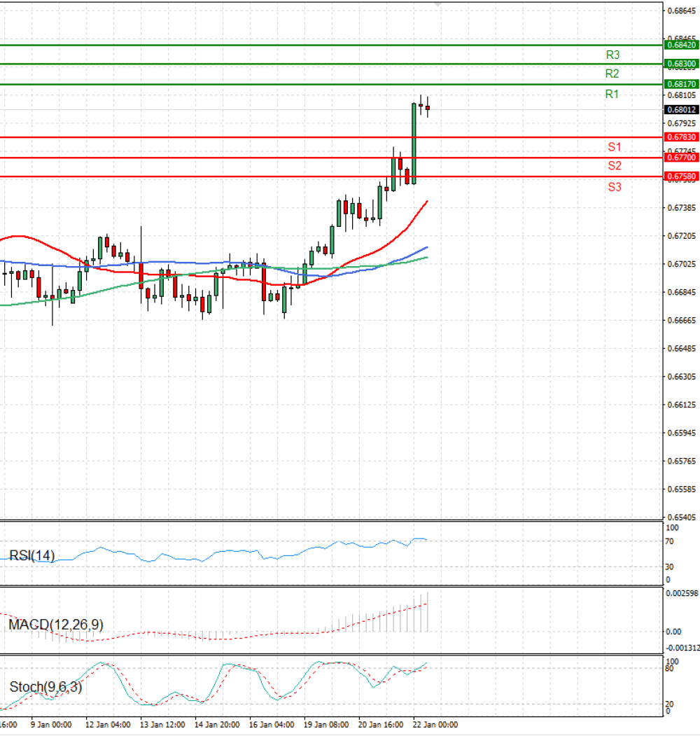Click the 0.68420 price tag

coord(683,43)
